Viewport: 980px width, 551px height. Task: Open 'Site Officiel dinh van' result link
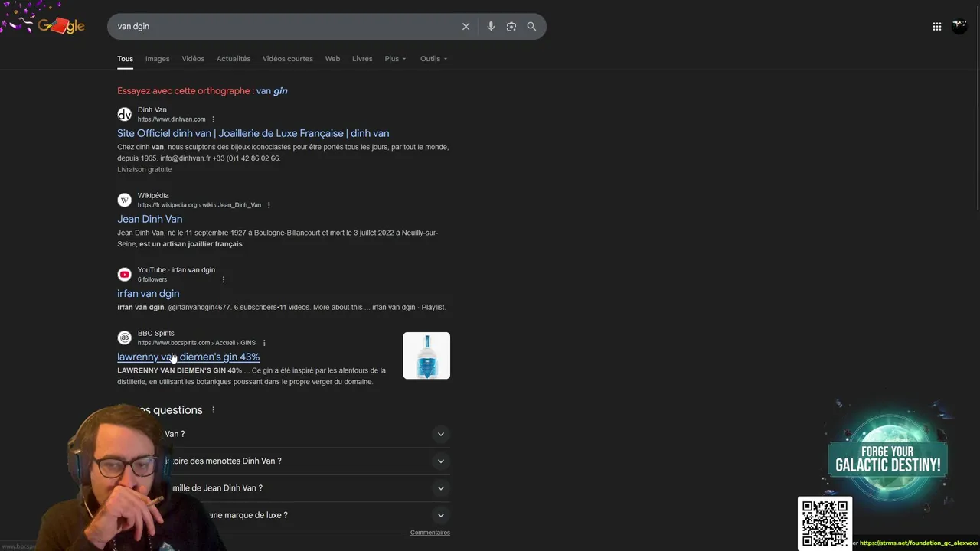click(253, 133)
